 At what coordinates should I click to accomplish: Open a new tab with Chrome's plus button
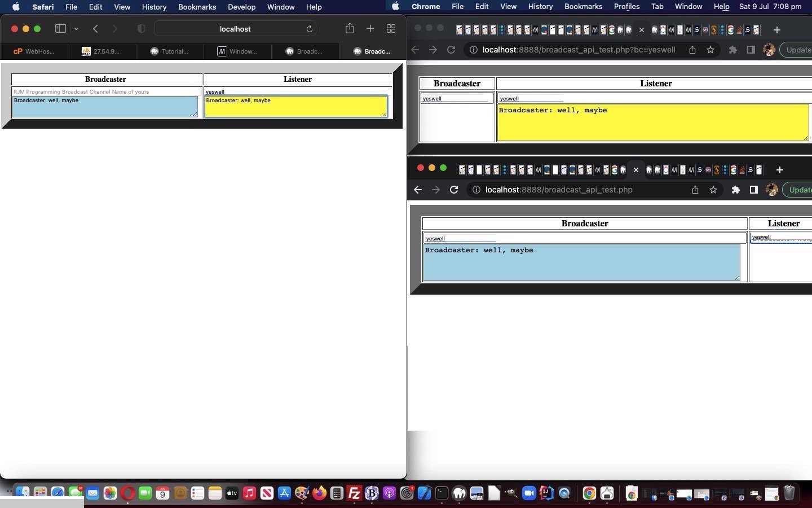[777, 29]
